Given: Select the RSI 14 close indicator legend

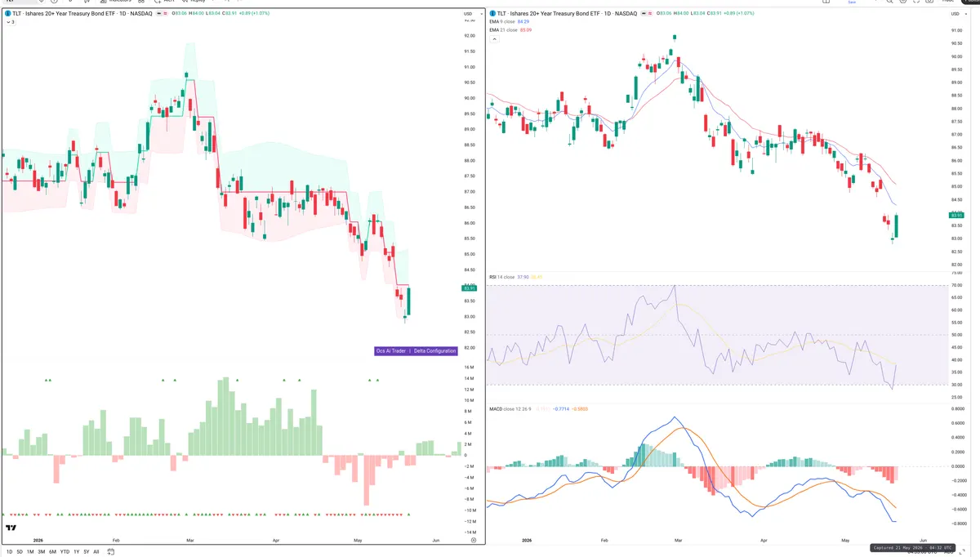Looking at the screenshot, I should pyautogui.click(x=501, y=278).
